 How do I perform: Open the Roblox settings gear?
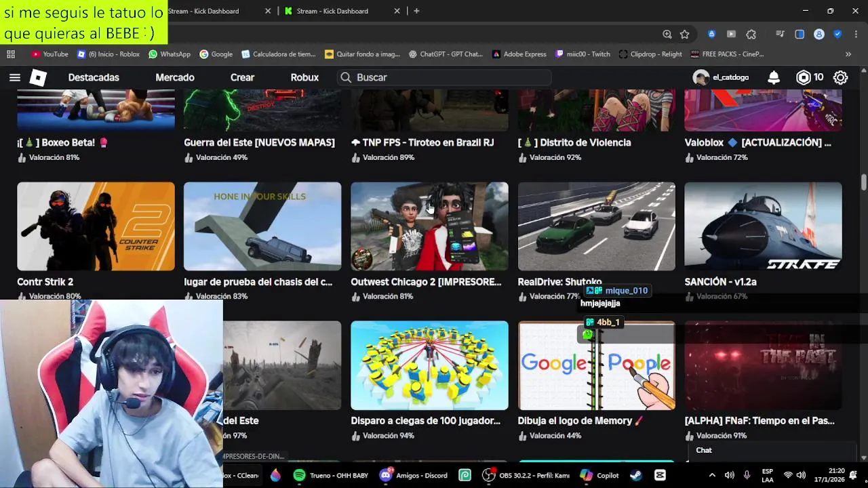pos(840,77)
